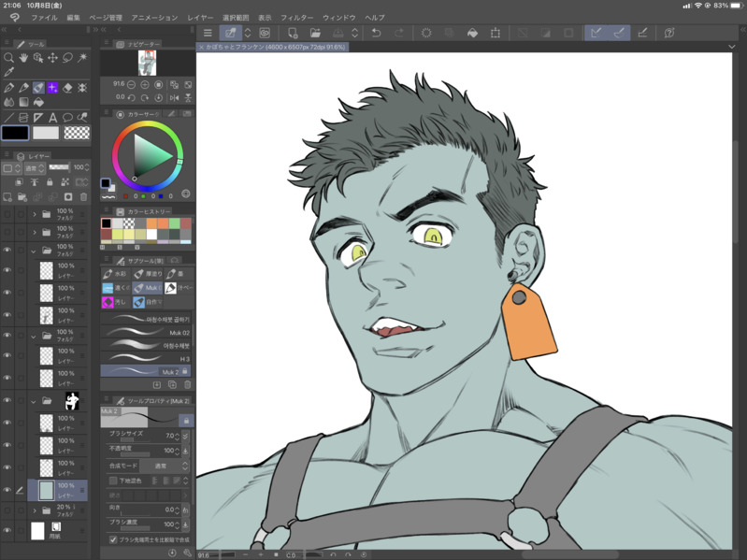Flip the navigator view horizontally
This screenshot has width=747, height=560.
point(174,97)
